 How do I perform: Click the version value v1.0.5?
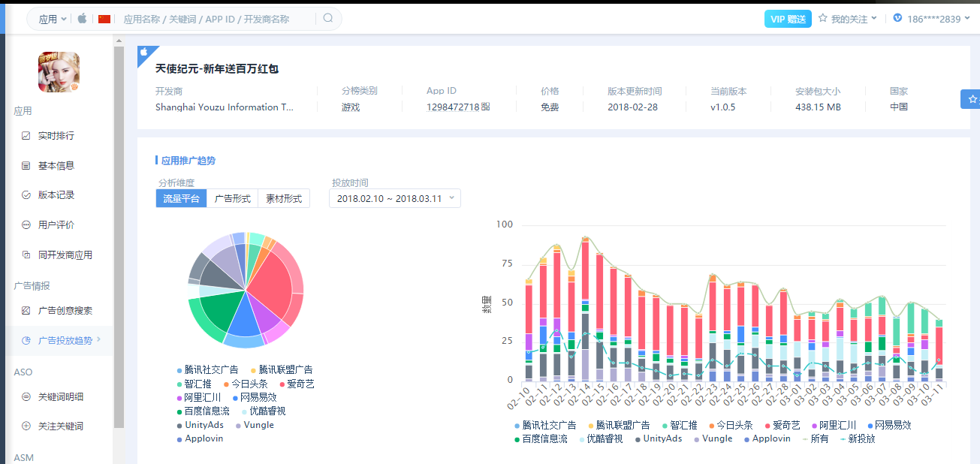point(723,107)
